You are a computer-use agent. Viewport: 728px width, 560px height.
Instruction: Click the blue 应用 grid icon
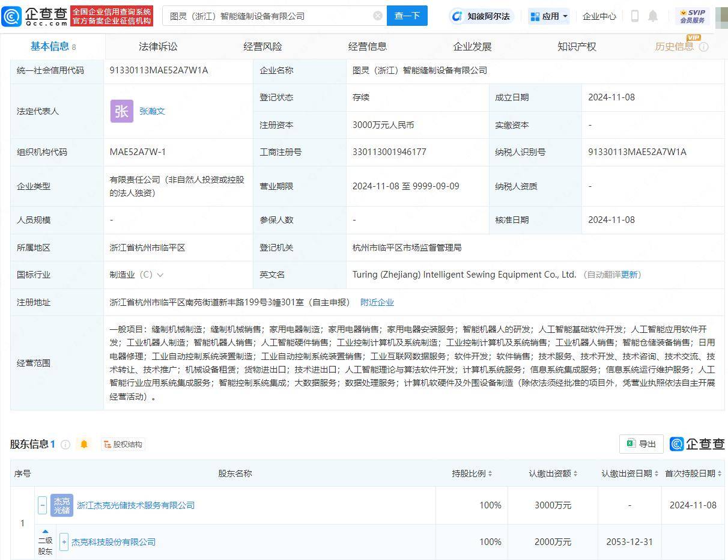[535, 16]
